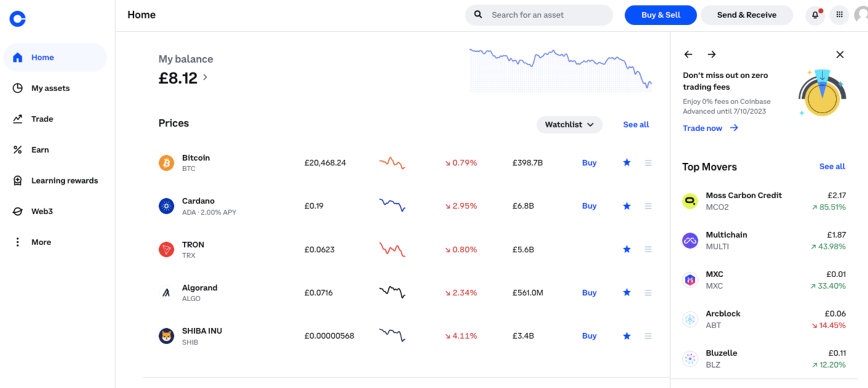The width and height of the screenshot is (868, 388).
Task: Click the Cardano price sparkline
Action: tap(392, 205)
